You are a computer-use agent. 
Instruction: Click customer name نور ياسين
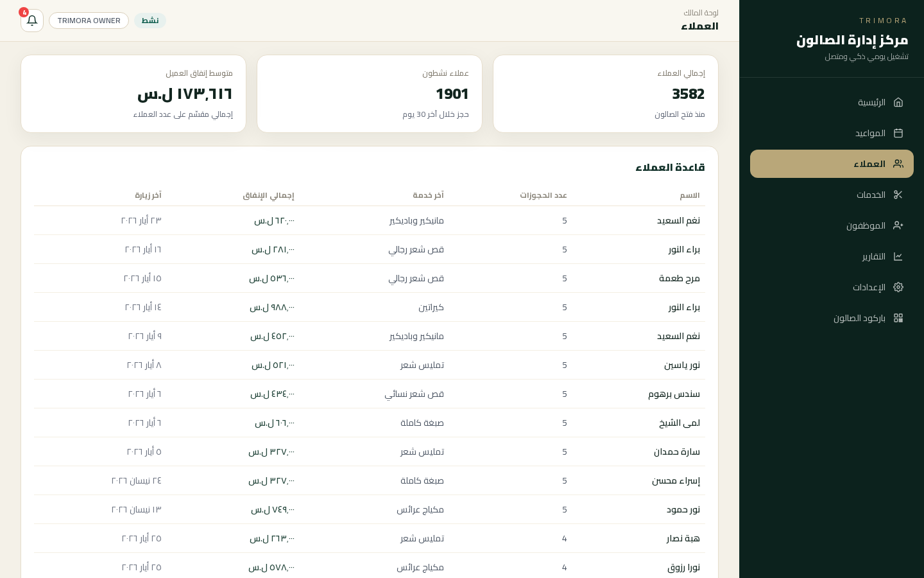[x=682, y=365]
